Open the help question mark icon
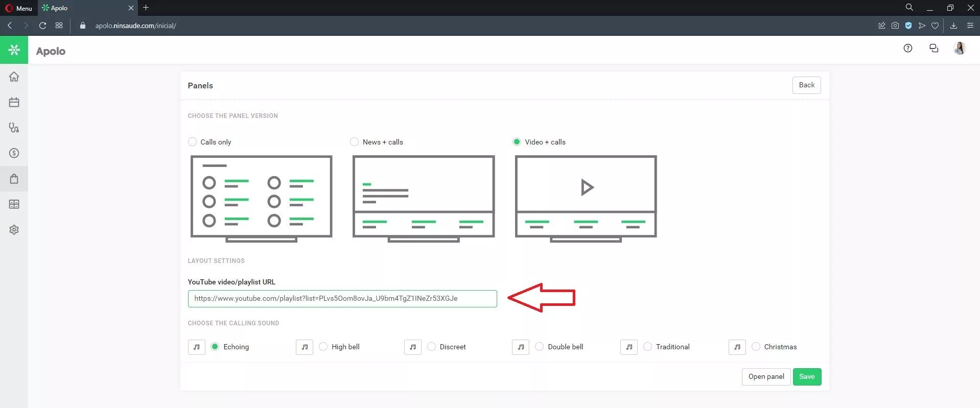Viewport: 980px width, 408px height. tap(908, 49)
